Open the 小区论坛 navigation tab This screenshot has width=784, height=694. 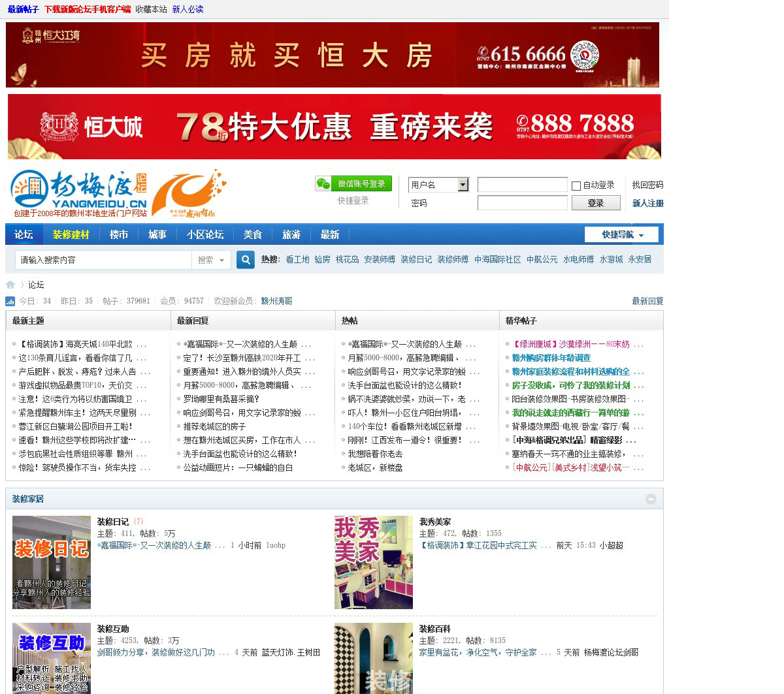point(205,235)
